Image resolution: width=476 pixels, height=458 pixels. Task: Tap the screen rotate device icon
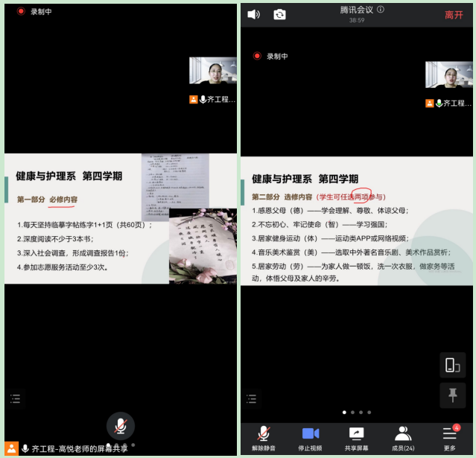452,365
